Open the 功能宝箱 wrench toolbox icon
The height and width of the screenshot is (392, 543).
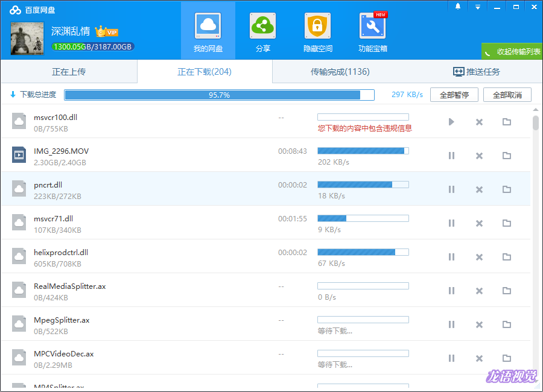(x=373, y=26)
